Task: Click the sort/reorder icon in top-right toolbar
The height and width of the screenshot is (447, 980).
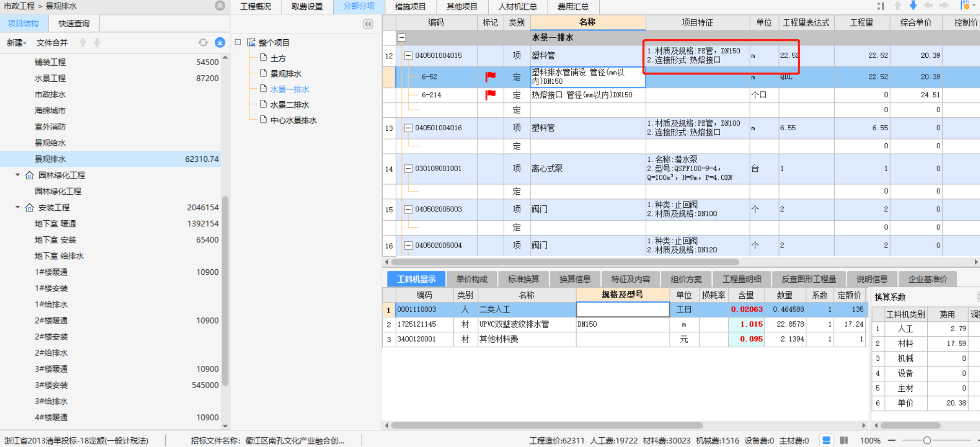Action: tap(881, 6)
